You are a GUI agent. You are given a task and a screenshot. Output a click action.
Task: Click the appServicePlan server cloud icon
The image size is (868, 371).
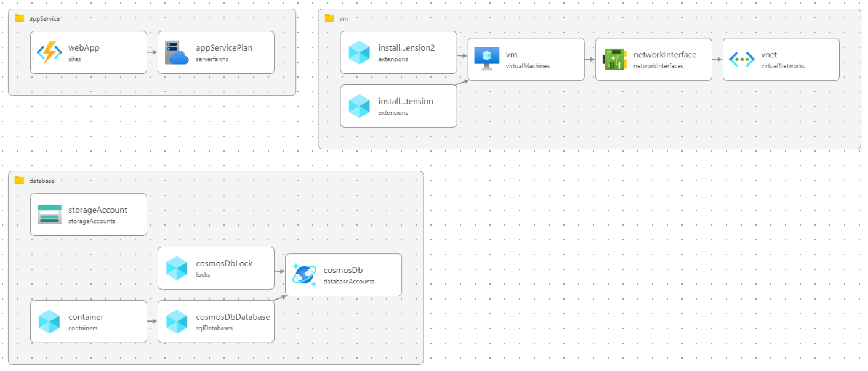tap(176, 52)
